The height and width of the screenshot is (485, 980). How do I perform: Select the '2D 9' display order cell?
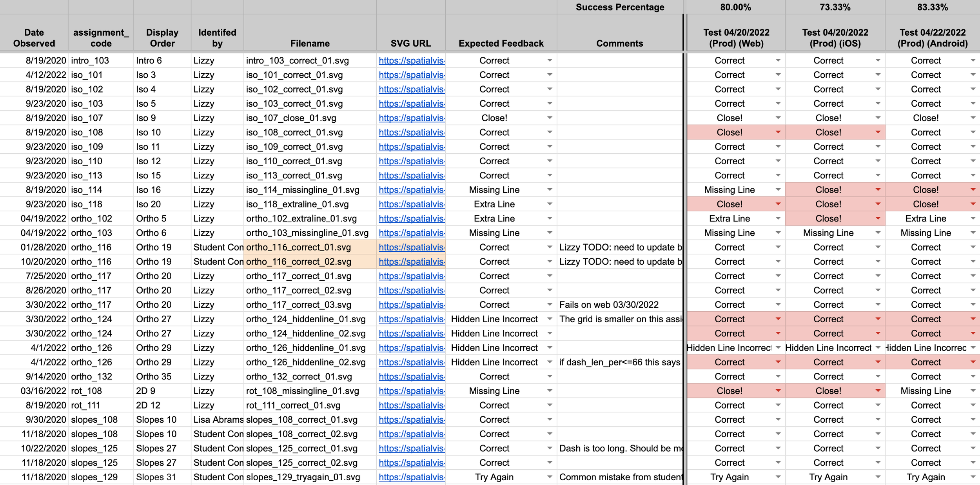click(x=162, y=391)
